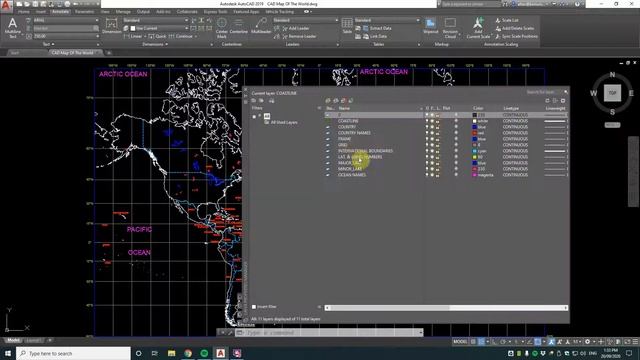
Task: Toggle freeze sun for OCEAN NAMES layer
Action: [432, 175]
